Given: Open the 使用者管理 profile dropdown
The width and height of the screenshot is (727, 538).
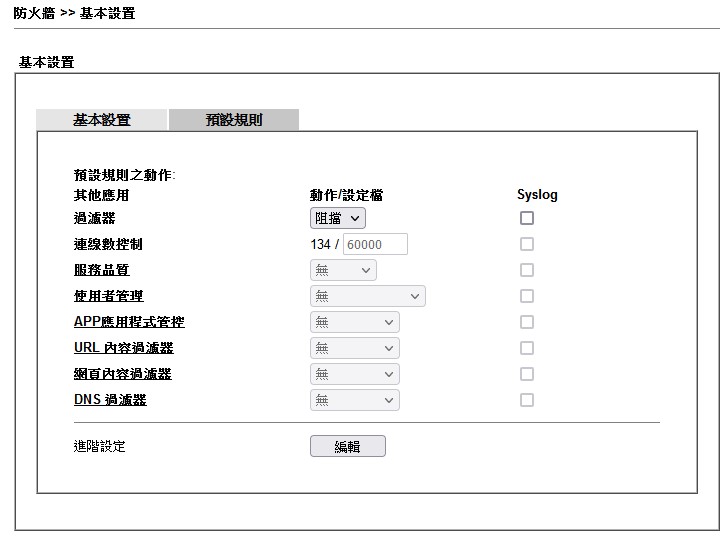Looking at the screenshot, I should (367, 296).
